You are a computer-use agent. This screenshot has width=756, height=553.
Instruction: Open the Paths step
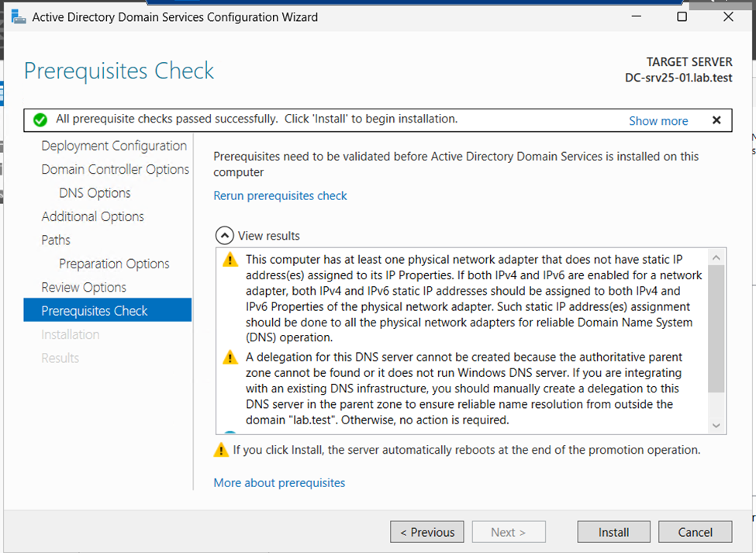pyautogui.click(x=56, y=240)
